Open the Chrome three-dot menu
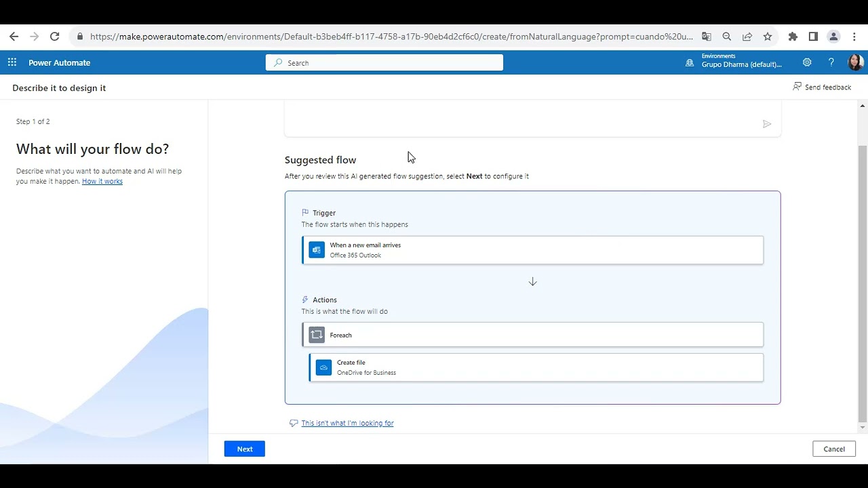 tap(854, 37)
